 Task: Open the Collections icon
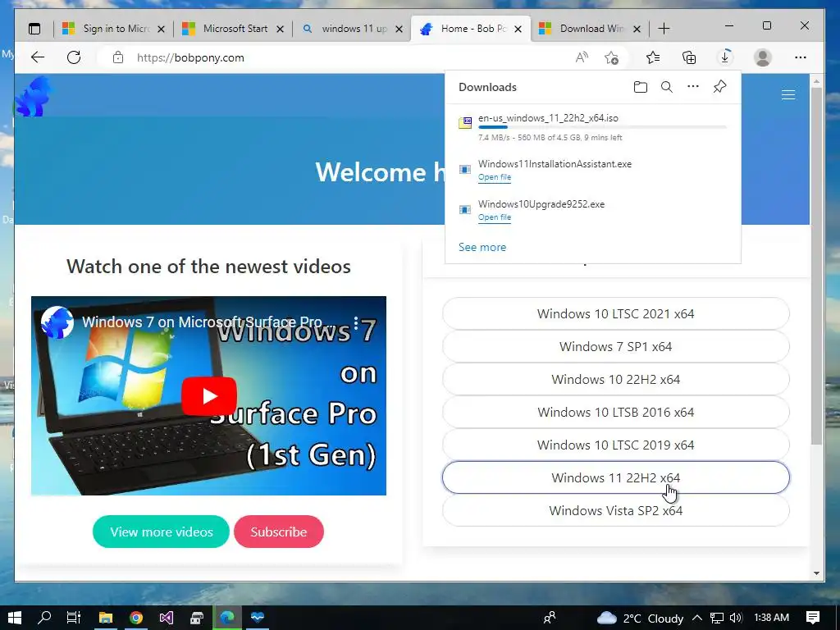click(x=689, y=57)
